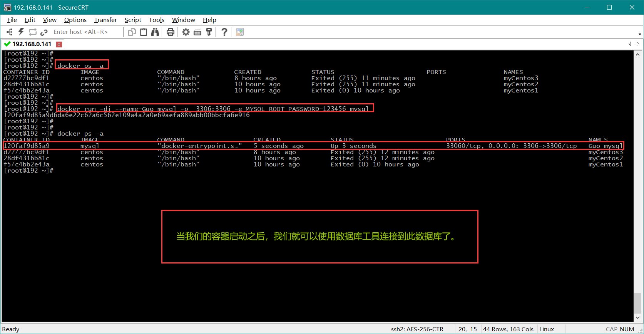Click the public key assistant icon
Image resolution: width=644 pixels, height=334 pixels.
point(209,32)
